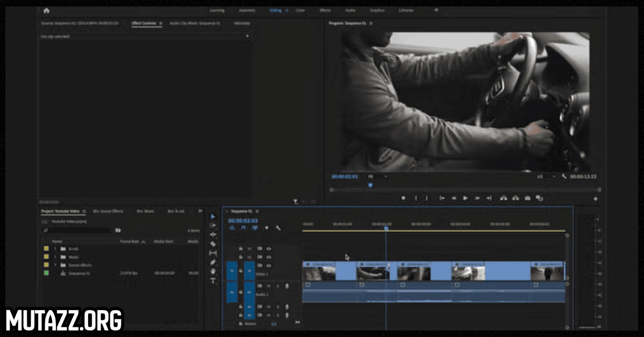Open timeline wrench display settings
The height and width of the screenshot is (337, 644).
coord(278,228)
